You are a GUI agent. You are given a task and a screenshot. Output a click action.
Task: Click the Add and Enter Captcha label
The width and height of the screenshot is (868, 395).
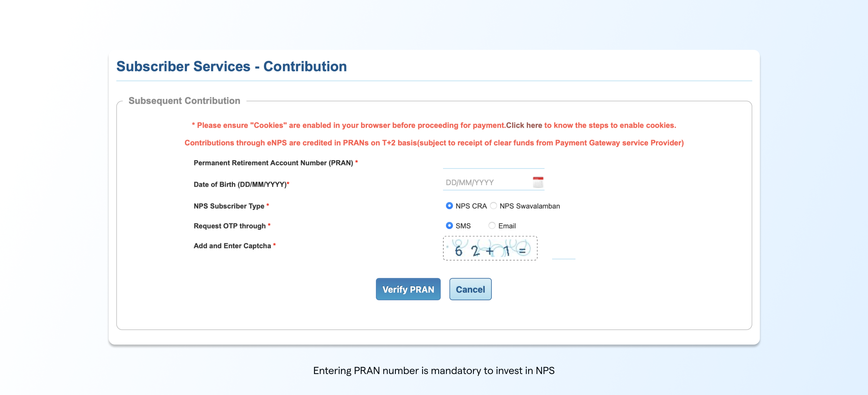tap(232, 246)
